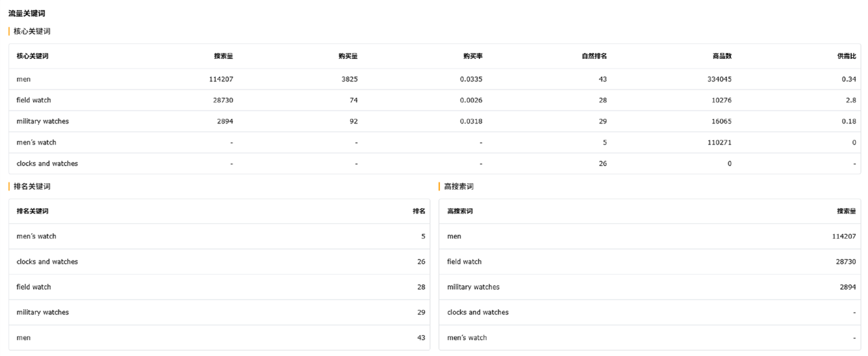The image size is (868, 356).
Task: Click 'men' in ranking keywords table
Action: coord(24,338)
